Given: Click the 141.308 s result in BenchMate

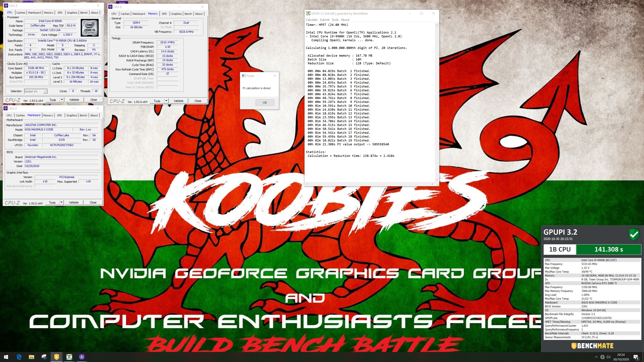Looking at the screenshot, I should pos(608,249).
